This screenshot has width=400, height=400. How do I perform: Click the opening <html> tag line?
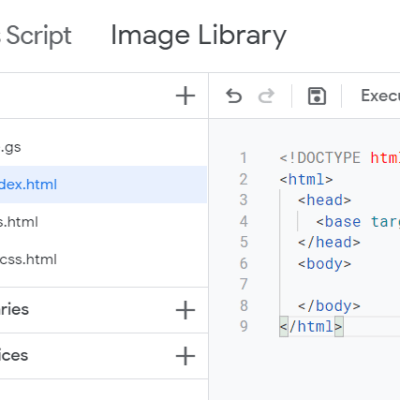[306, 179]
